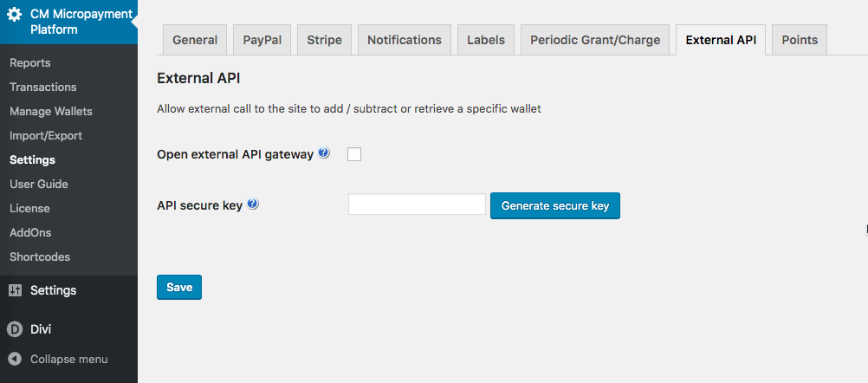The image size is (868, 383).
Task: Go to Manage Wallets page
Action: click(51, 111)
